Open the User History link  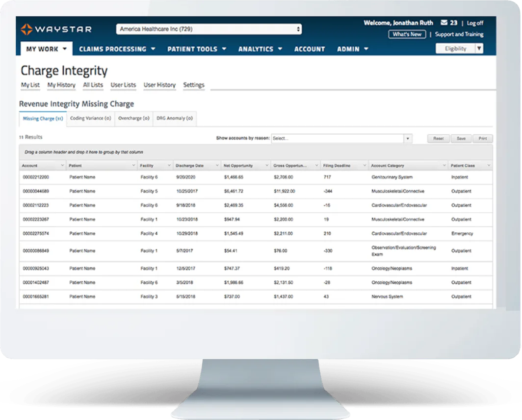pyautogui.click(x=159, y=85)
